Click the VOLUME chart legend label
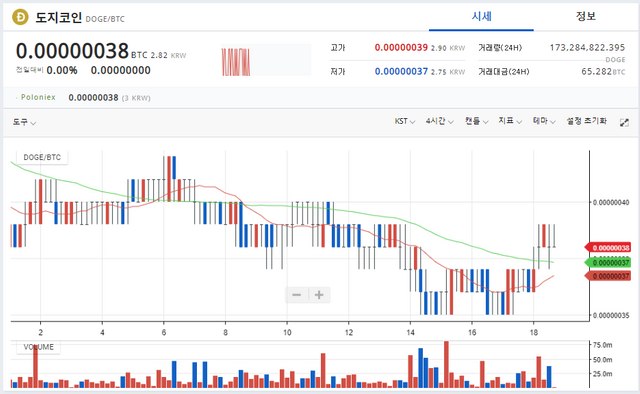 pyautogui.click(x=38, y=347)
